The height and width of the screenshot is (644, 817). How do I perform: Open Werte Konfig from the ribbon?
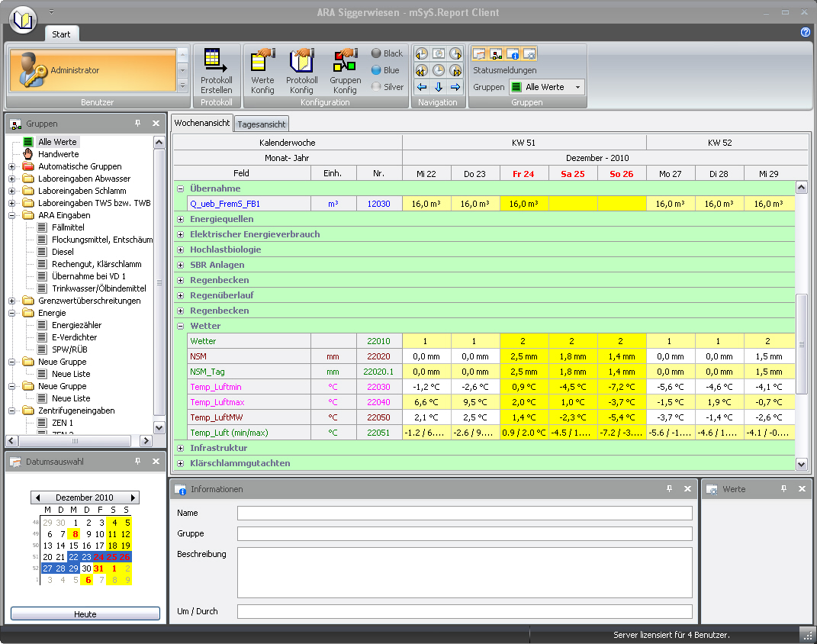pyautogui.click(x=262, y=70)
